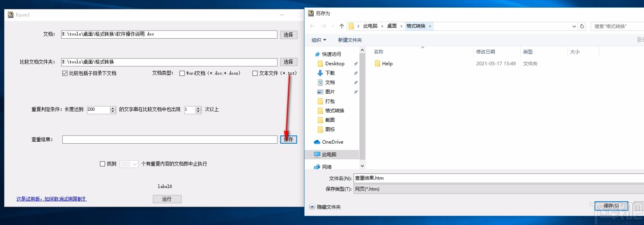
Task: Click pin icon beside 图片
Action: coord(355,92)
